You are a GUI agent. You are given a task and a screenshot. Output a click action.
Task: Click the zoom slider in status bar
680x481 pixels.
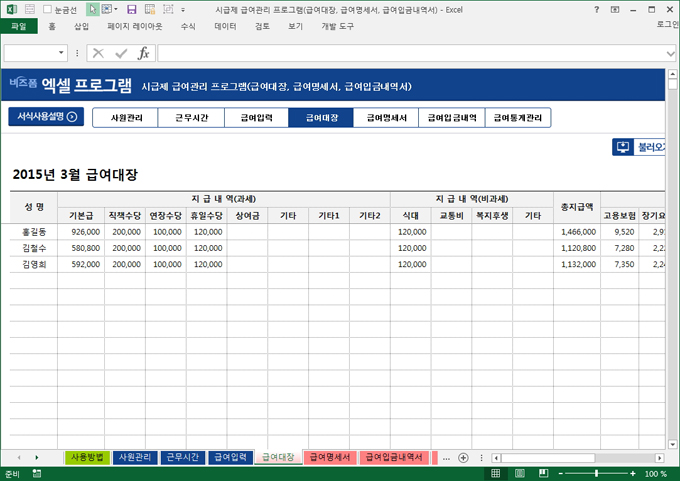click(595, 473)
